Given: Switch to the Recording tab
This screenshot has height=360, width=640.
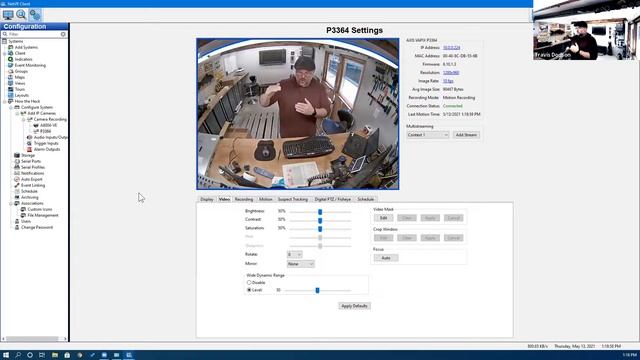Looking at the screenshot, I should [x=244, y=199].
